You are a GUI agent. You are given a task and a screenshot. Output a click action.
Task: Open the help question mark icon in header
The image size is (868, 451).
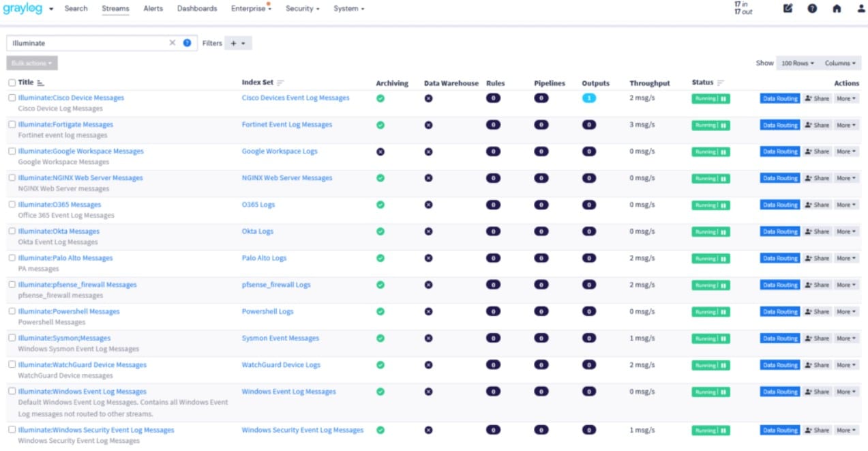(x=812, y=9)
